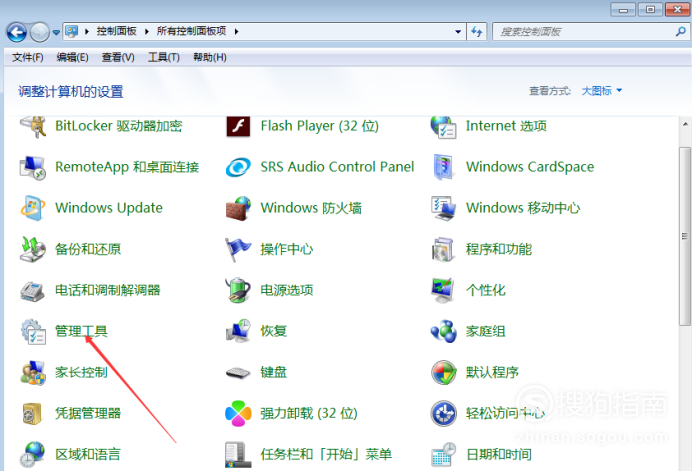The height and width of the screenshot is (471, 692).
Task: Open the 管理工具 link text
Action: 81,331
